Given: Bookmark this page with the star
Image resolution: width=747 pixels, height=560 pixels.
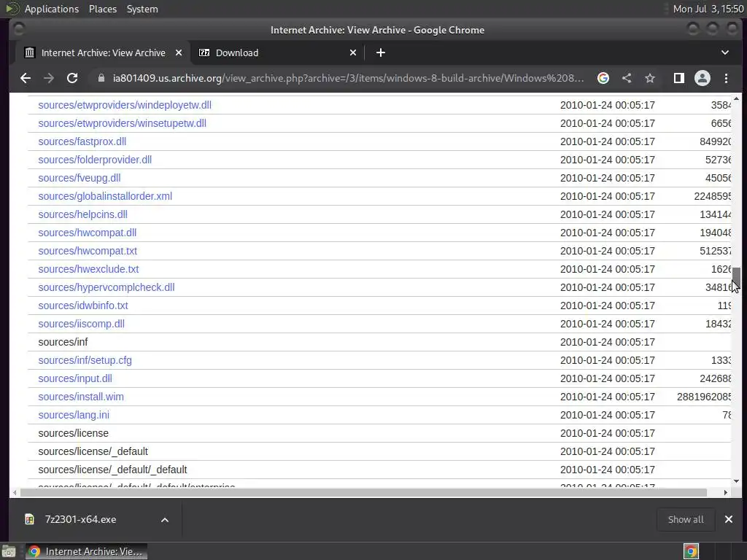Looking at the screenshot, I should tap(650, 78).
